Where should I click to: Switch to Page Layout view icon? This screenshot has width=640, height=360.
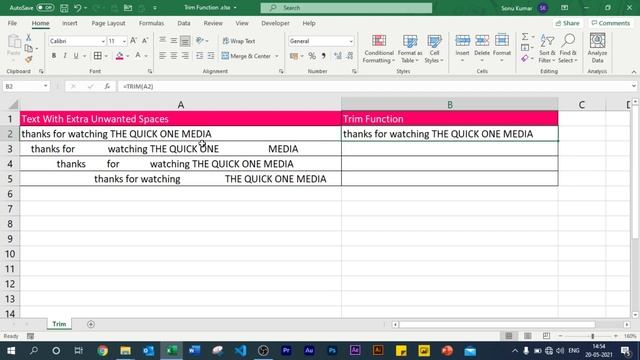[527, 336]
